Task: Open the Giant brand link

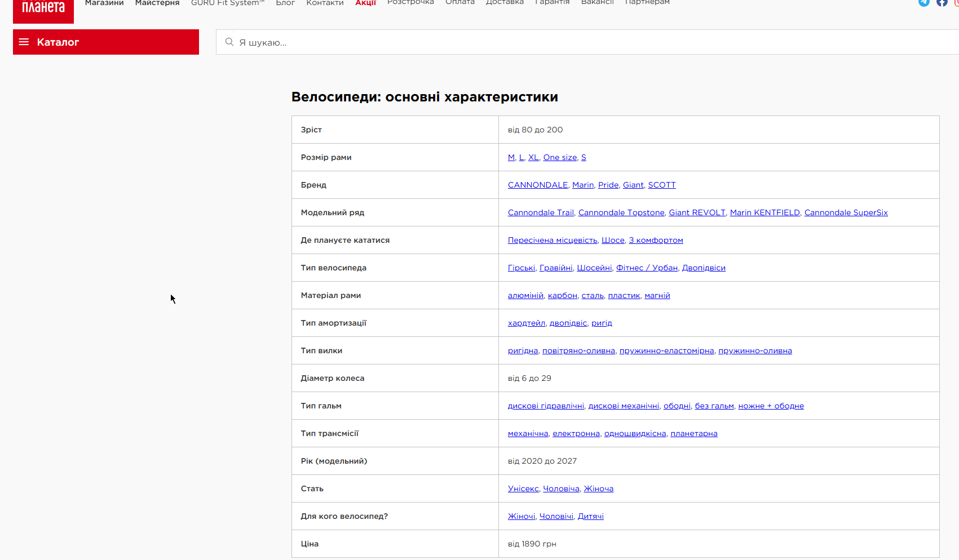Action: click(633, 185)
